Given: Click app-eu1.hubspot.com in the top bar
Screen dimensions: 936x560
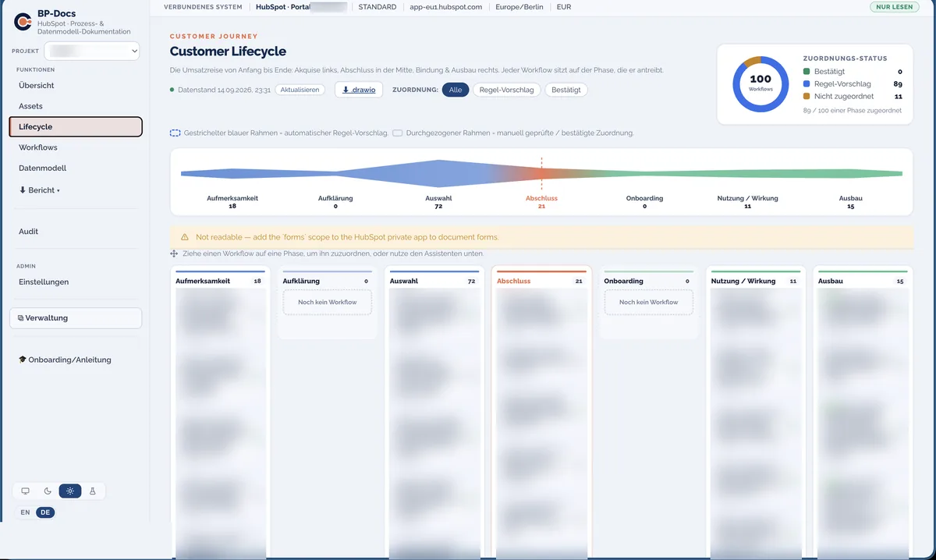Looking at the screenshot, I should pos(446,7).
